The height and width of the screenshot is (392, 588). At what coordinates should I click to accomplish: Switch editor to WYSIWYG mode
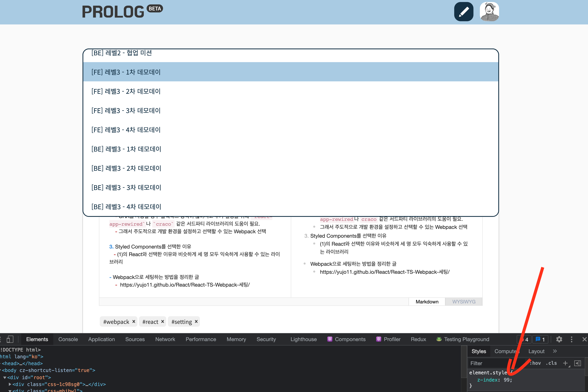pyautogui.click(x=464, y=301)
